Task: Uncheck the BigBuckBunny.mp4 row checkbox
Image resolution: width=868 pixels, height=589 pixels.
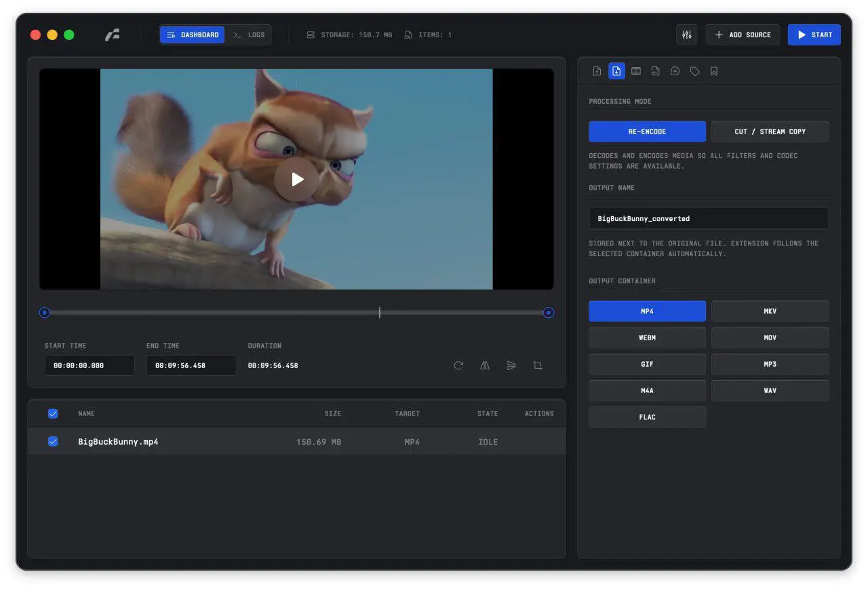Action: pos(53,441)
